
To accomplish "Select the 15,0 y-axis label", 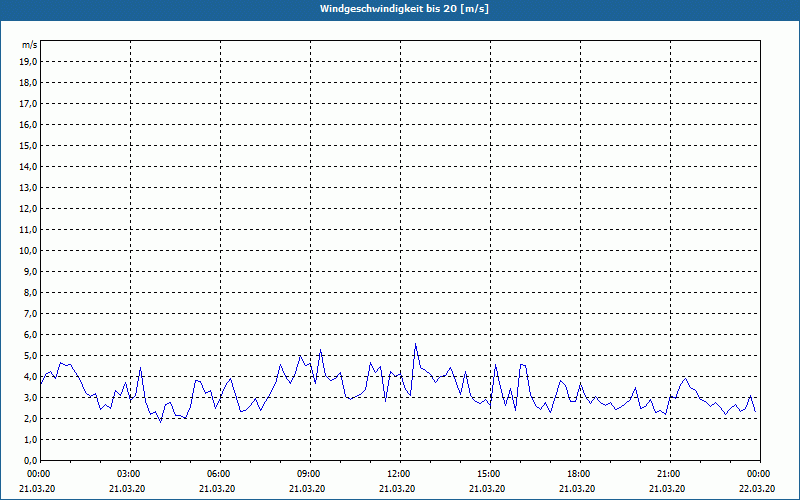I will point(29,145).
